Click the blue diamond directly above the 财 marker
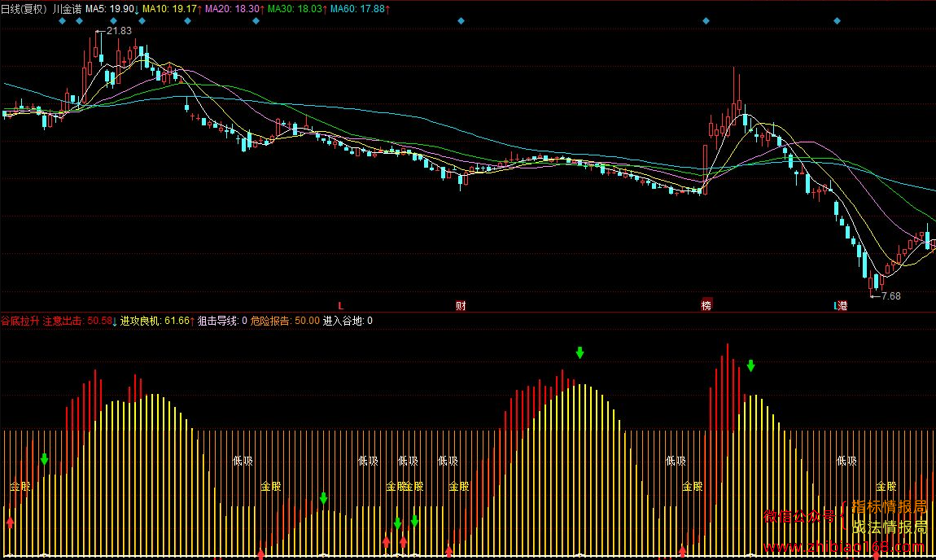This screenshot has height=560, width=936. pos(461,21)
